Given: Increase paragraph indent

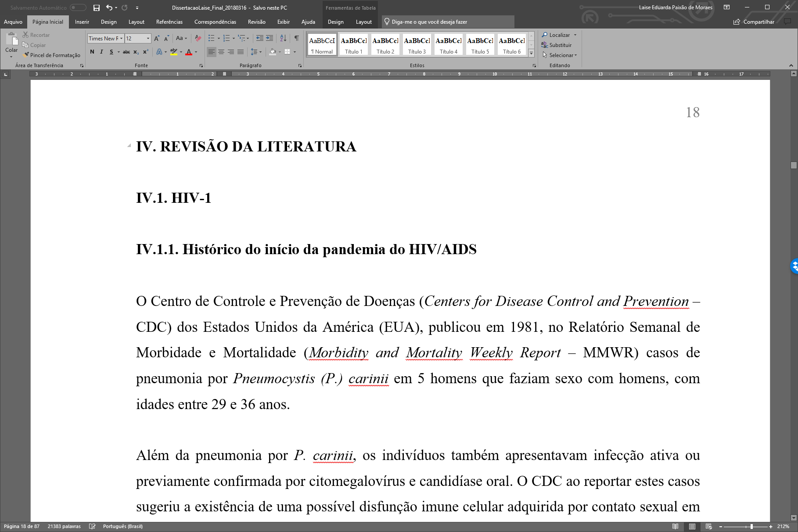Looking at the screenshot, I should pos(270,38).
